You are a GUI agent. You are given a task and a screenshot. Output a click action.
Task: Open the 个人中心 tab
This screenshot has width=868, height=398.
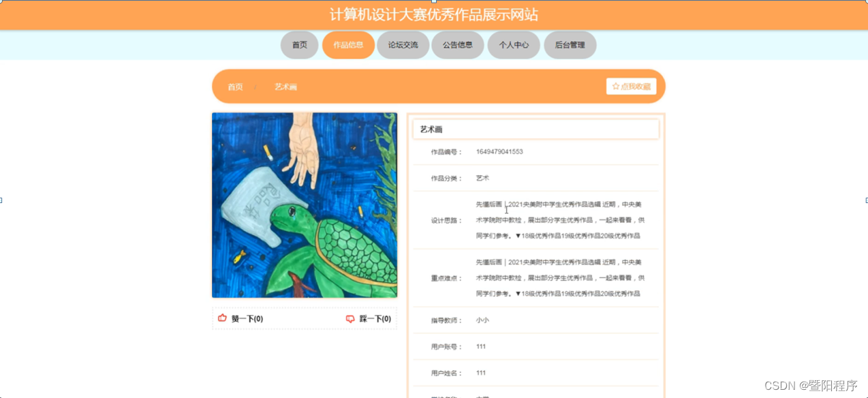[514, 45]
